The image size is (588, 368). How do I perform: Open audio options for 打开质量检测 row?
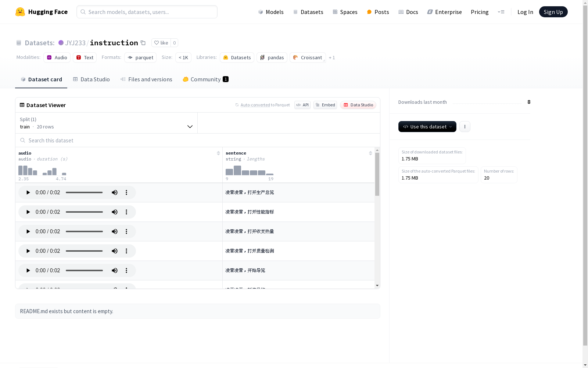126,251
